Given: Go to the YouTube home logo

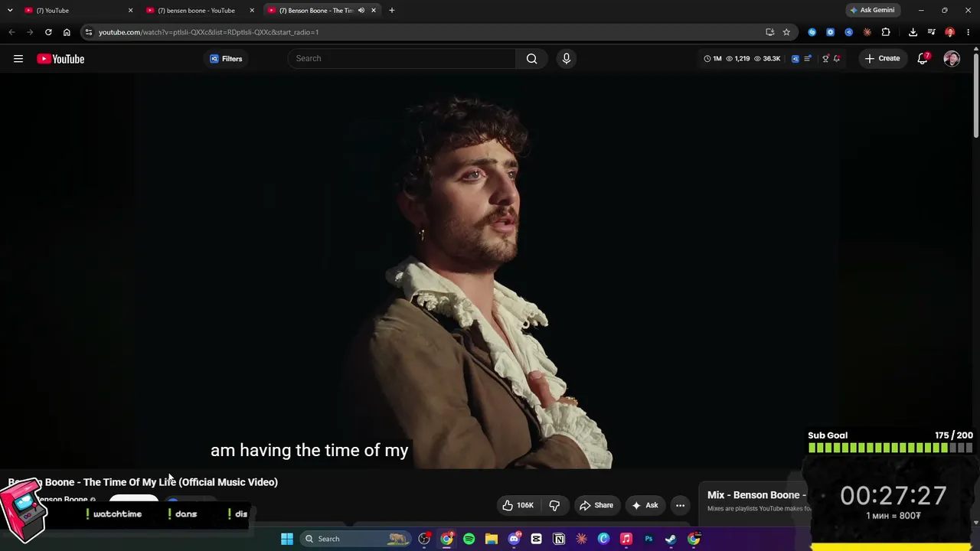Looking at the screenshot, I should tap(60, 59).
